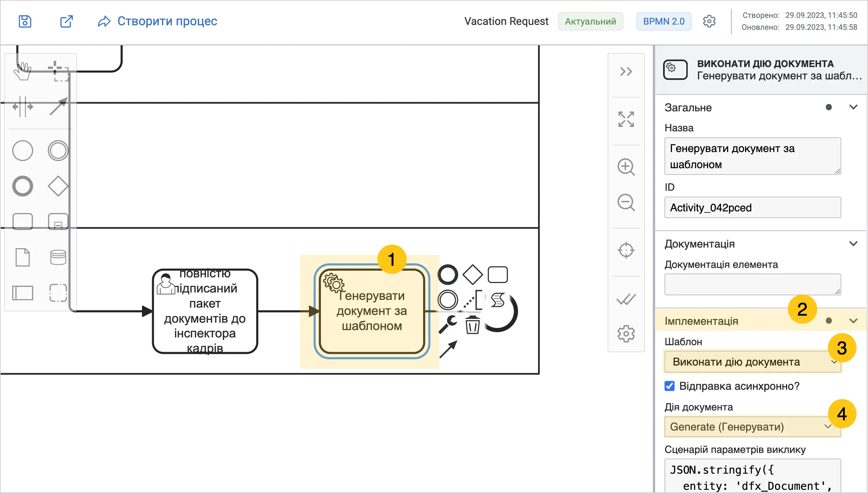Click the Документація елемента text field
The width and height of the screenshot is (868, 493).
click(752, 284)
